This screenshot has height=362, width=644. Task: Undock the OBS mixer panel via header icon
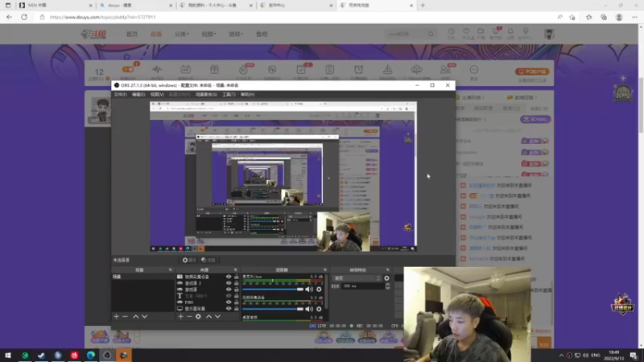[x=325, y=270]
